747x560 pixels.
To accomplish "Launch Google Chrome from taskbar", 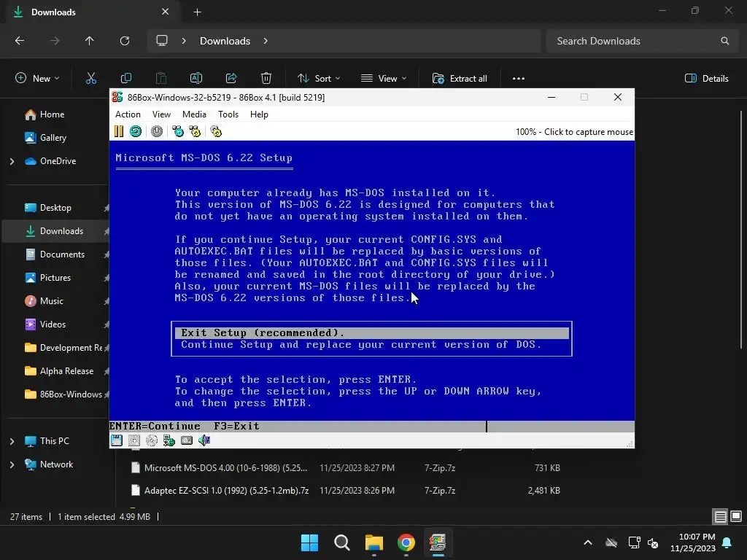I will click(x=406, y=542).
